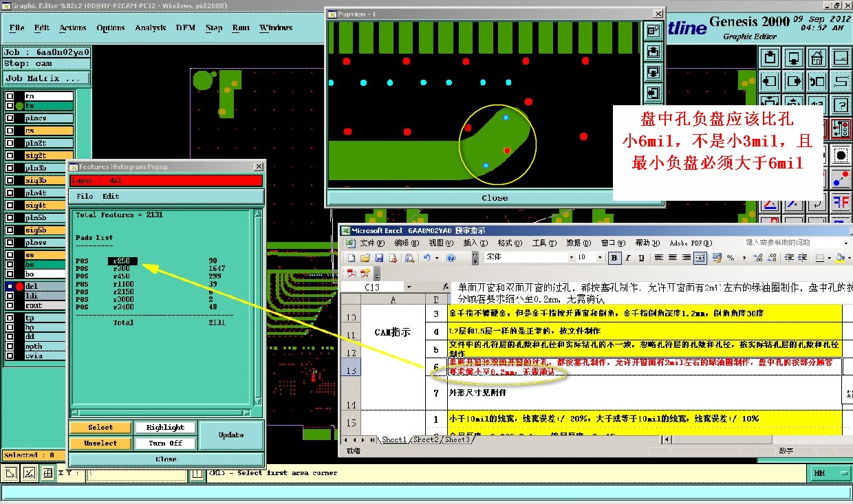Click the Home view icon in right toolbar

[x=817, y=58]
